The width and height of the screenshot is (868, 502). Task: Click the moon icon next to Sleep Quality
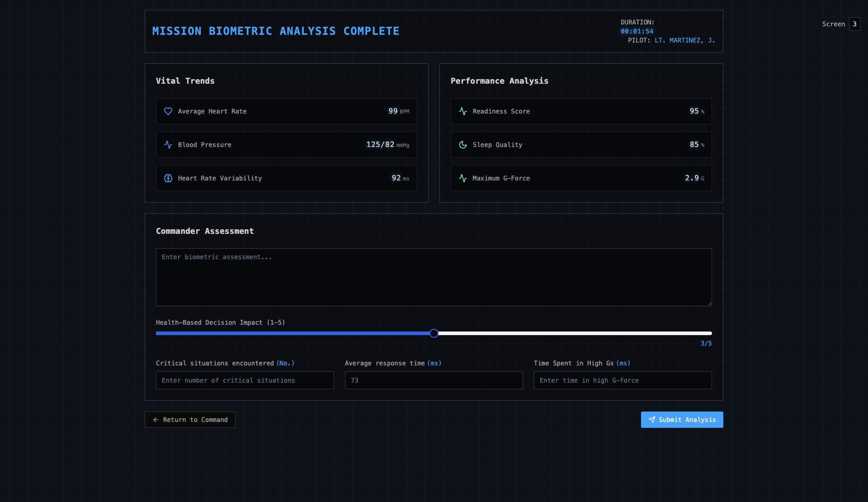463,145
